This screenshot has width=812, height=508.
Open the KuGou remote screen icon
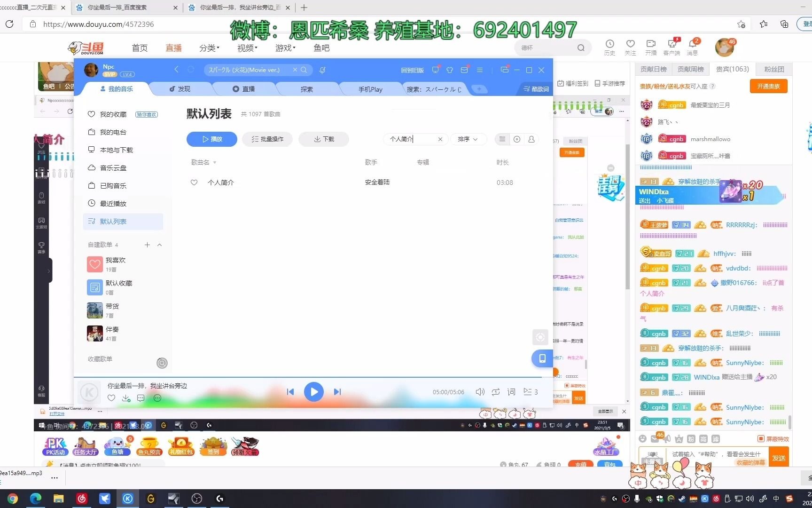(x=435, y=70)
